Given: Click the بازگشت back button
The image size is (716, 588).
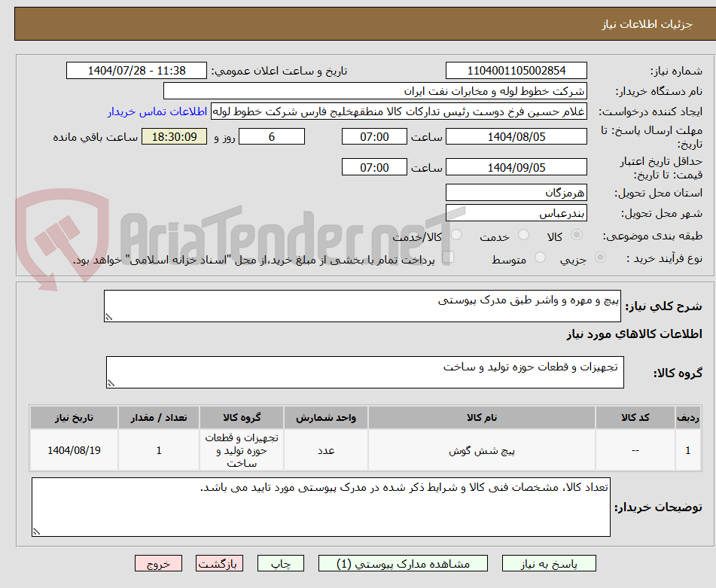Looking at the screenshot, I should click(x=219, y=562).
